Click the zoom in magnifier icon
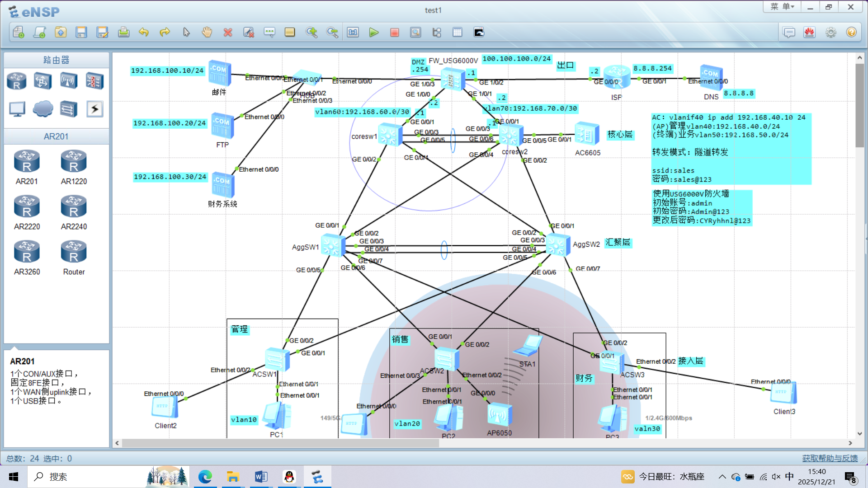This screenshot has width=868, height=488. [x=311, y=32]
